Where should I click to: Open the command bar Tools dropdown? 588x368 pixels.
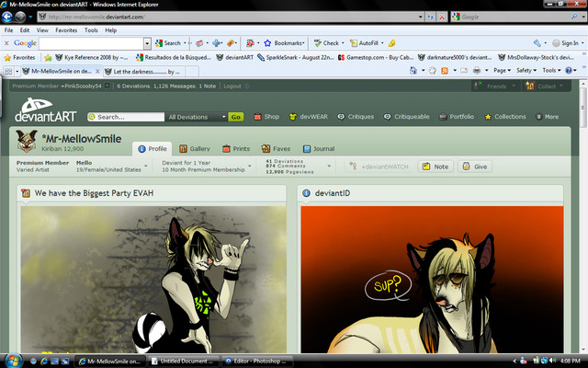(551, 70)
